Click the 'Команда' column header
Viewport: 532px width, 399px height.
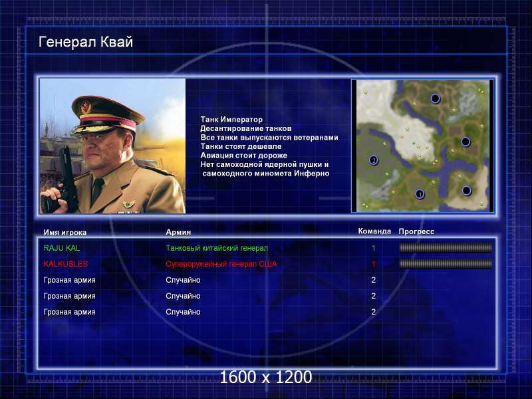click(x=374, y=231)
